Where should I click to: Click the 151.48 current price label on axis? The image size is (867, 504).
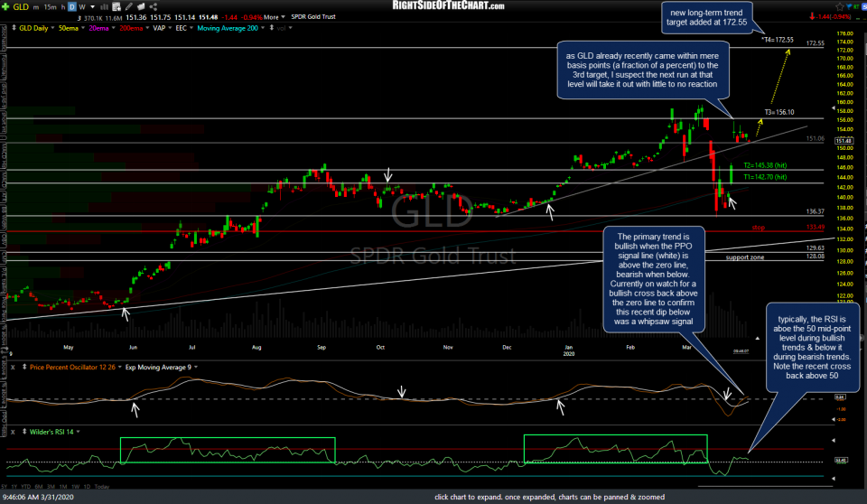[x=844, y=141]
